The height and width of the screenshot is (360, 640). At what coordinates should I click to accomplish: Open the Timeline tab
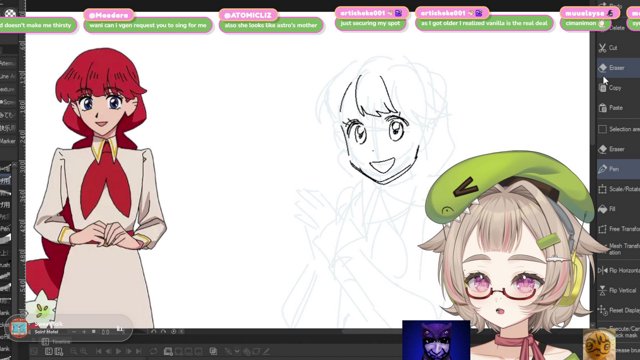(57, 342)
